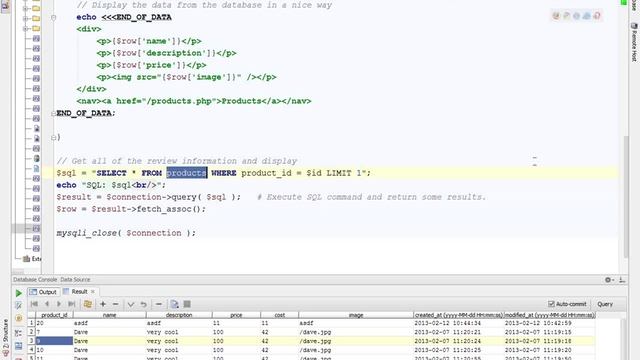640x360 pixels.
Task: Select row number 2 in result table
Action: tap(31, 332)
